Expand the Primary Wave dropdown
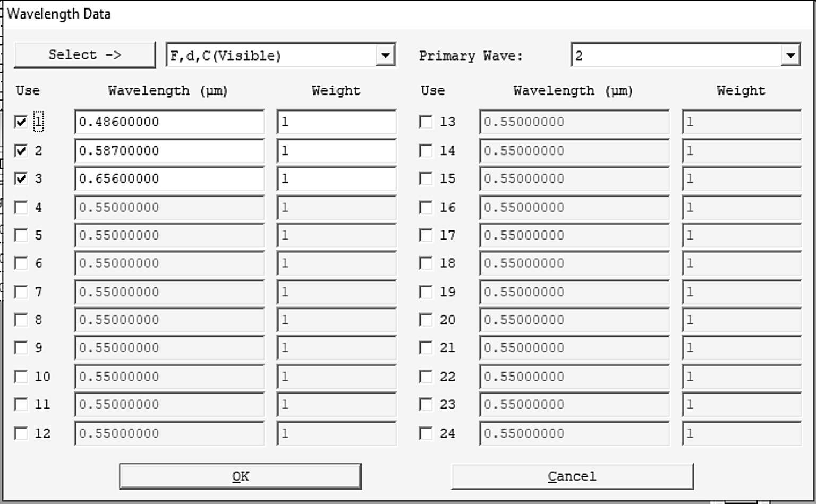Image resolution: width=816 pixels, height=504 pixels. point(790,55)
